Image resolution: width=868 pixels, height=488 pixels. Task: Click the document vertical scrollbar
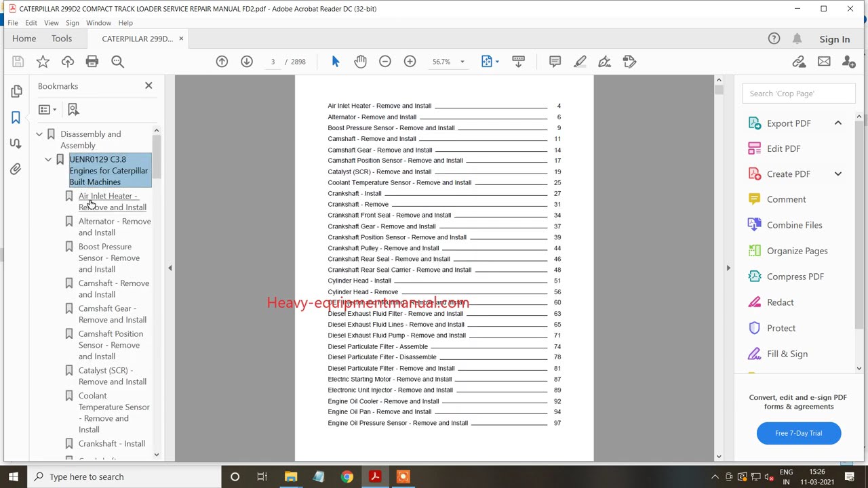click(719, 88)
